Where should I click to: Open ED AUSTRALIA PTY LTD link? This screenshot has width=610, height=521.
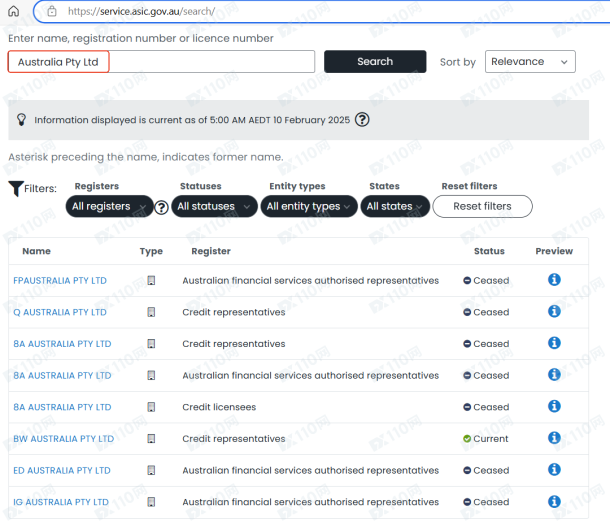tap(62, 470)
